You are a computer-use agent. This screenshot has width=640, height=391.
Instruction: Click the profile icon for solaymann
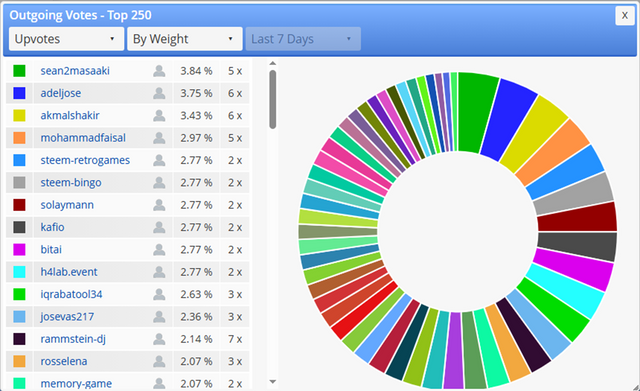click(x=159, y=205)
